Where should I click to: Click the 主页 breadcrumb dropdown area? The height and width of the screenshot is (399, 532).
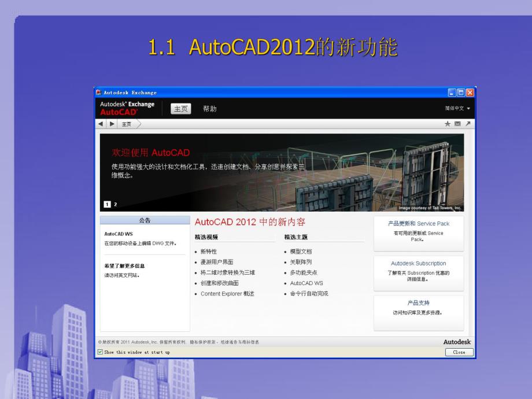tap(127, 124)
